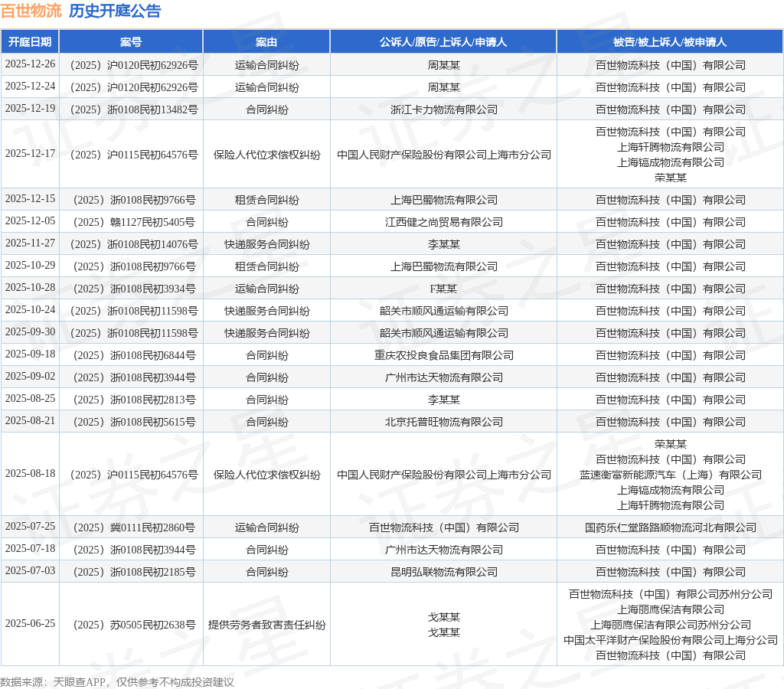Click defendant 国药乐仁堂路路顺物流河北有限公司
The width and height of the screenshot is (784, 689).
(x=670, y=527)
